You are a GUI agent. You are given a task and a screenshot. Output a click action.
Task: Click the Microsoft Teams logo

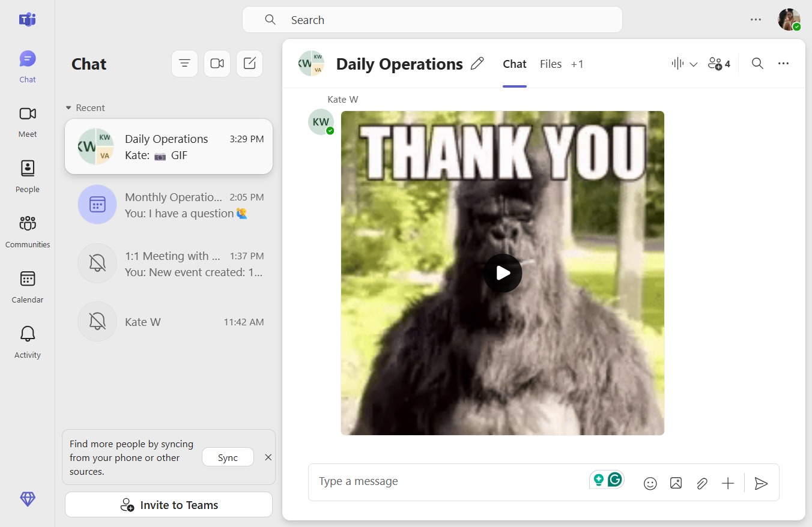click(28, 20)
